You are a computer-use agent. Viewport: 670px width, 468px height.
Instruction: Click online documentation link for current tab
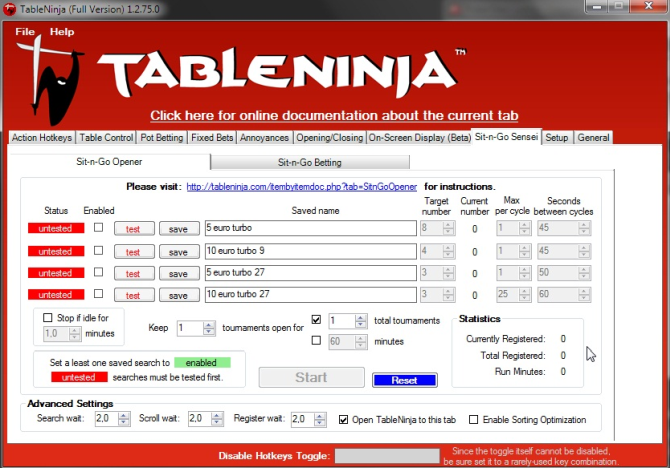(x=334, y=115)
